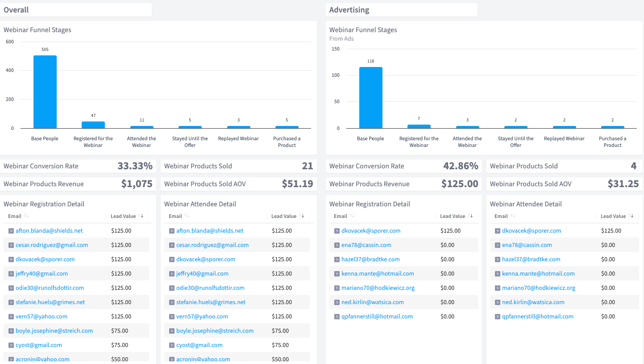
Task: Sort by Lead Value in Advertising Registration Detail
Action: 470,216
